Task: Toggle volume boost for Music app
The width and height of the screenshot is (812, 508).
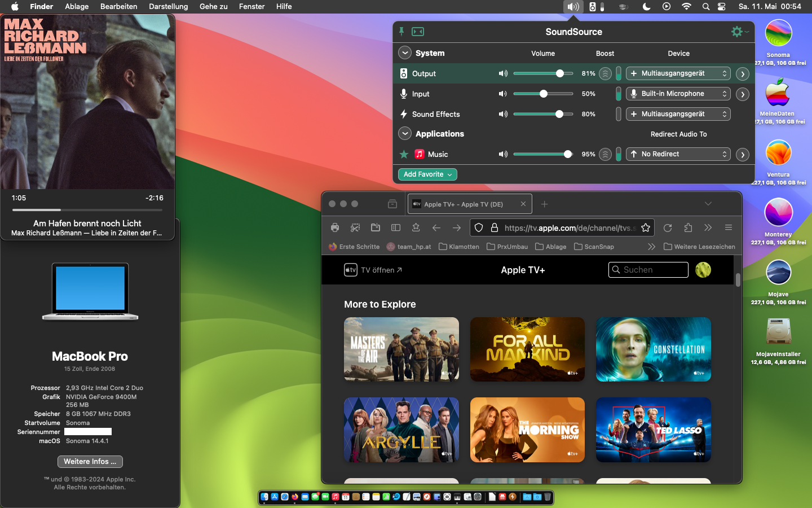Action: click(605, 154)
